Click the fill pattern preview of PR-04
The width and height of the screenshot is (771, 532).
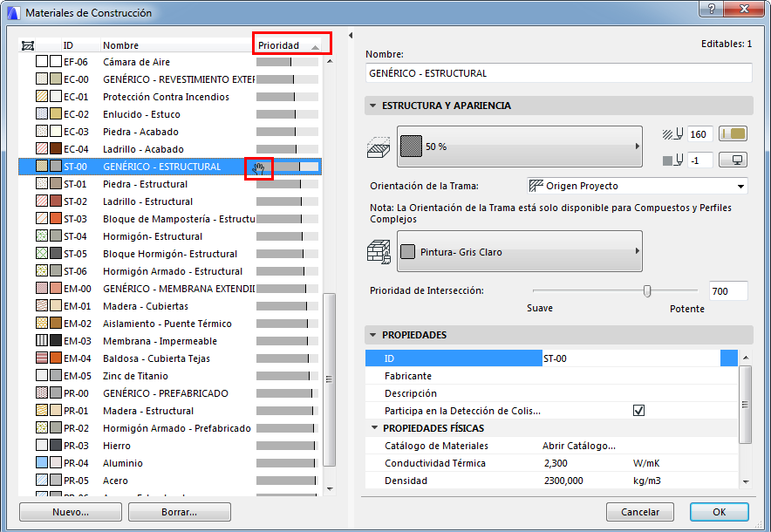[42, 463]
